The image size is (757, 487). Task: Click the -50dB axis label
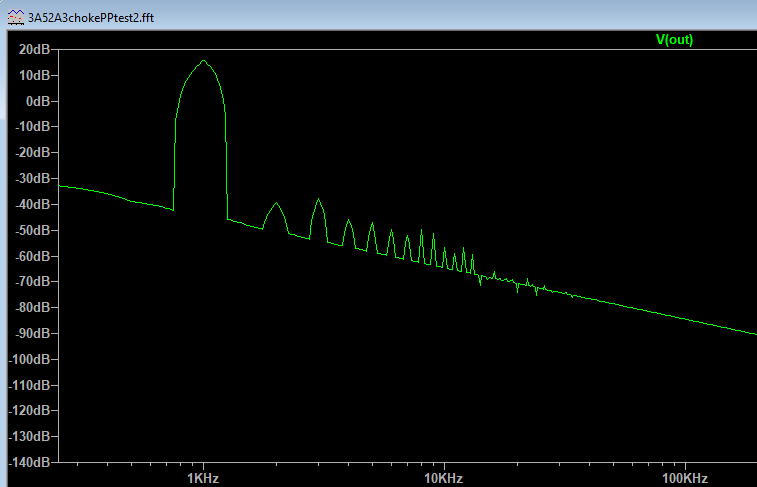click(x=32, y=230)
